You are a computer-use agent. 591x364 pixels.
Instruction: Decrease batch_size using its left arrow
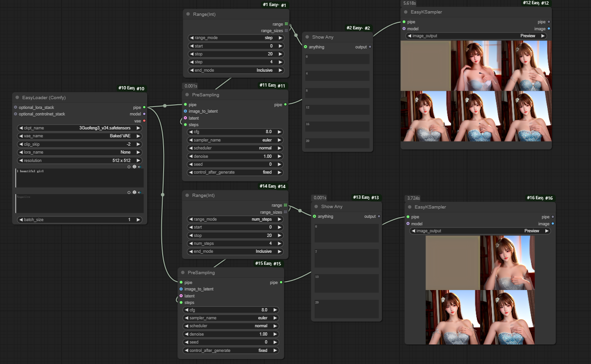point(21,220)
